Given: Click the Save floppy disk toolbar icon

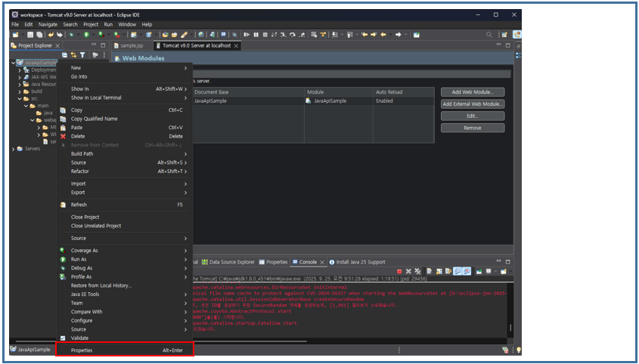Looking at the screenshot, I should click(x=30, y=35).
